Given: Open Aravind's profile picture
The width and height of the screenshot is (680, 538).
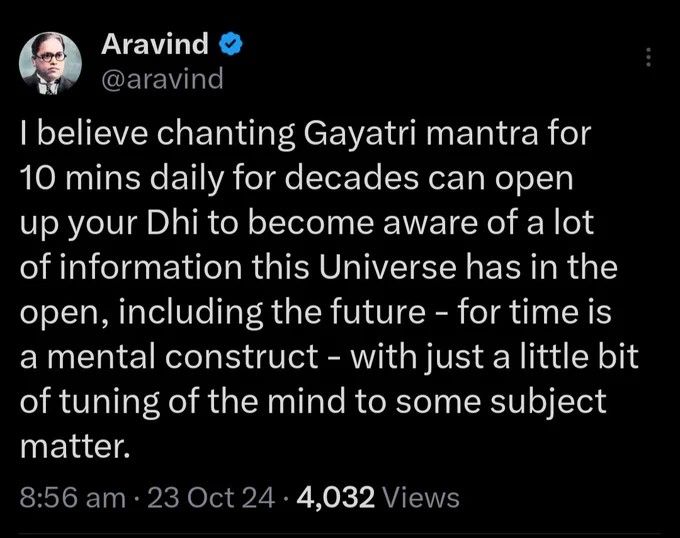Looking at the screenshot, I should [x=50, y=63].
